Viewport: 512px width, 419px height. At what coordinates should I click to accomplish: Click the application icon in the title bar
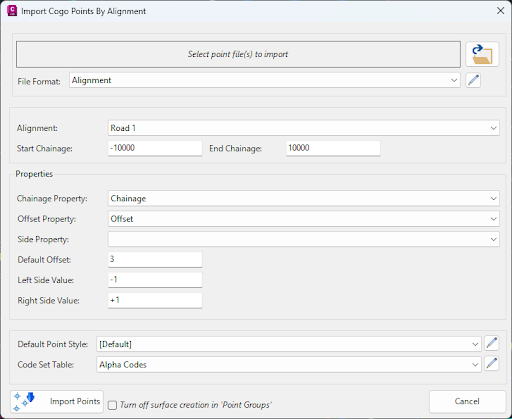(12, 11)
